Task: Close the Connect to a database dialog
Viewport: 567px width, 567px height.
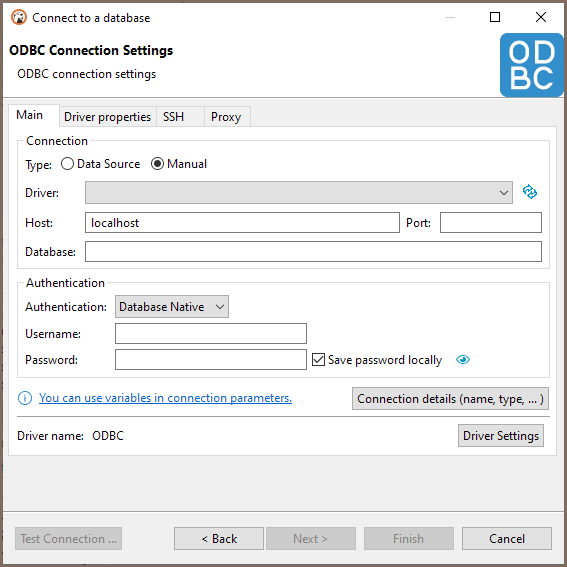Action: [541, 17]
